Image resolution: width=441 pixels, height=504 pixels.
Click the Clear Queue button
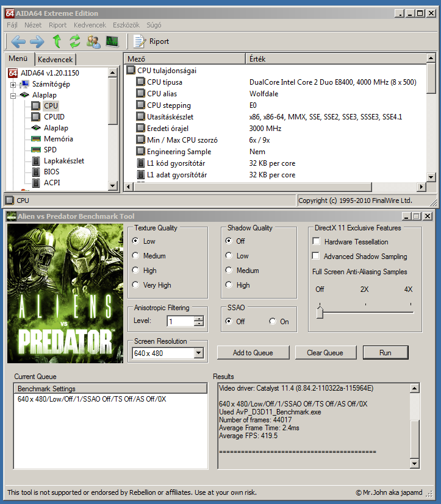(x=325, y=353)
